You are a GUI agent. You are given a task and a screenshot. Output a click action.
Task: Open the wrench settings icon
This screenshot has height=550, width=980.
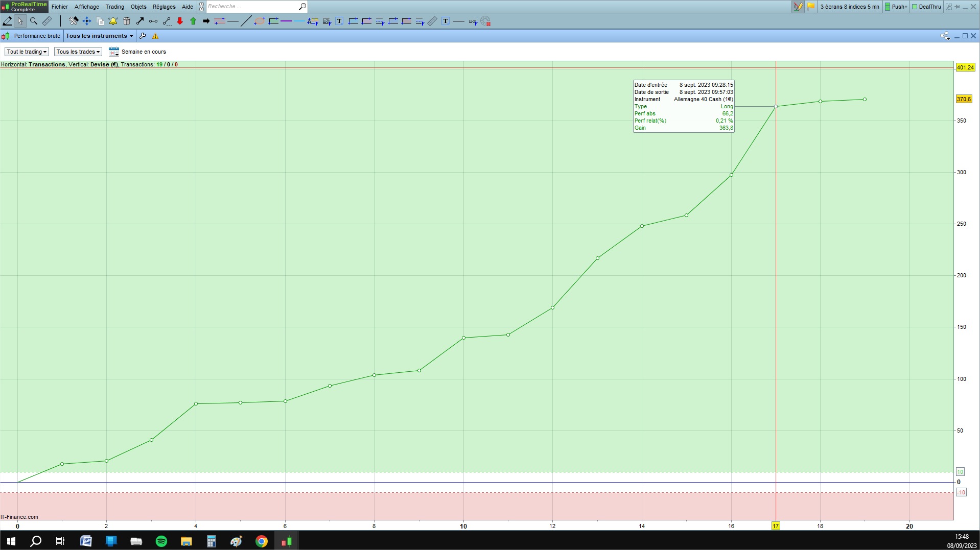(143, 36)
